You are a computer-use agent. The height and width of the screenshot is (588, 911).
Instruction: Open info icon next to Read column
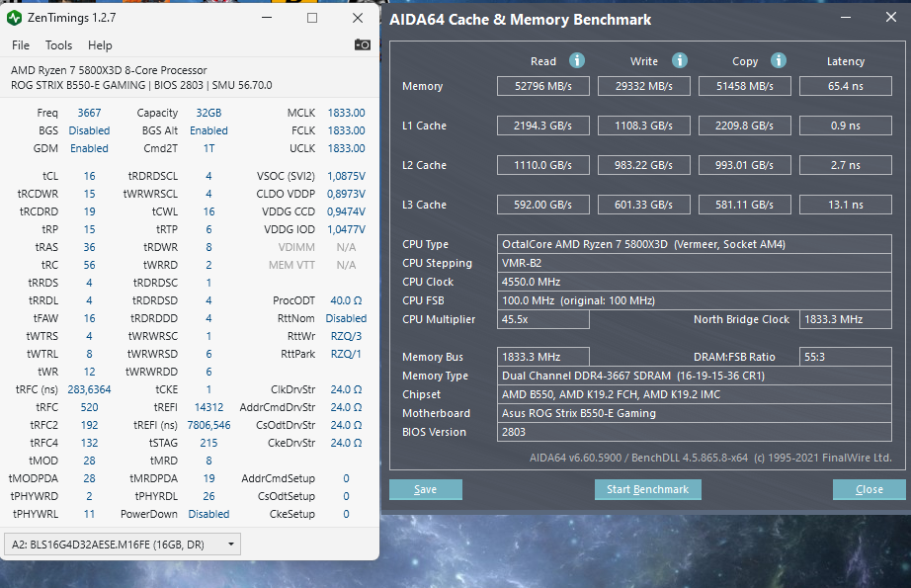(x=576, y=60)
